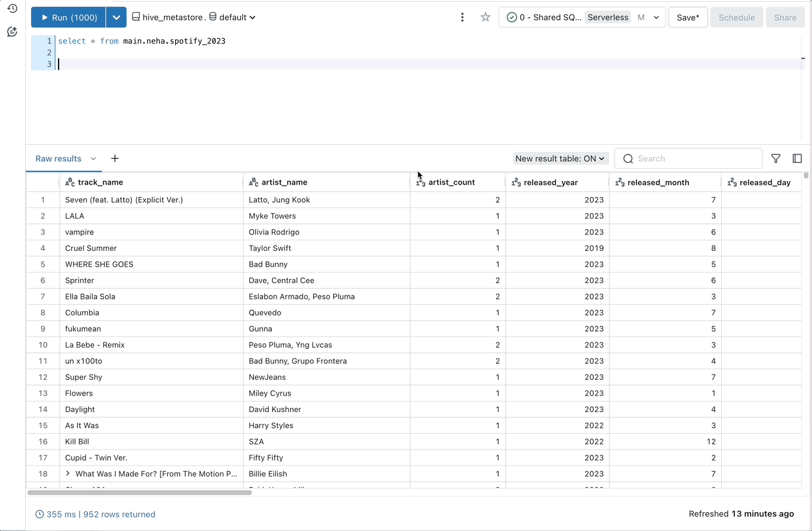The image size is (812, 531).
Task: Click the star favorite icon
Action: click(485, 18)
